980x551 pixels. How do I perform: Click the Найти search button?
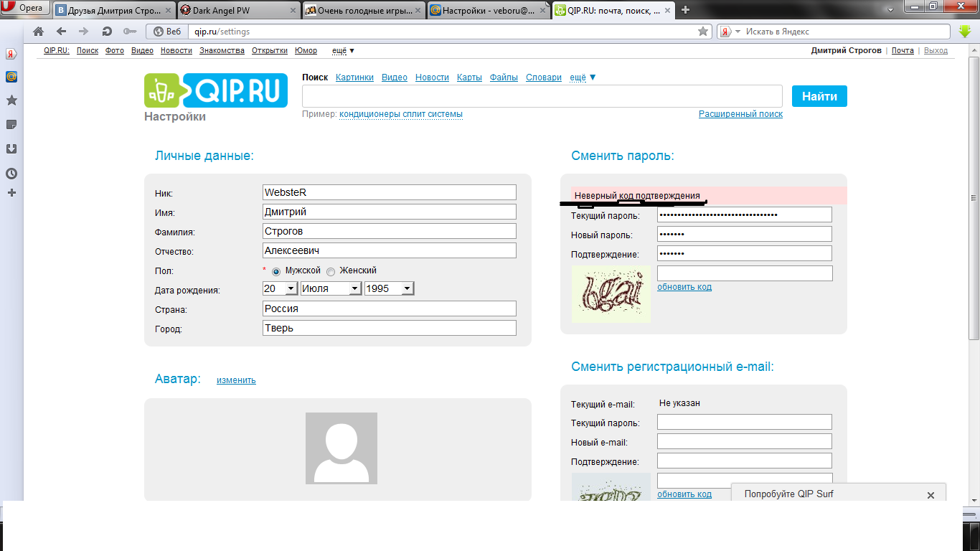(819, 96)
